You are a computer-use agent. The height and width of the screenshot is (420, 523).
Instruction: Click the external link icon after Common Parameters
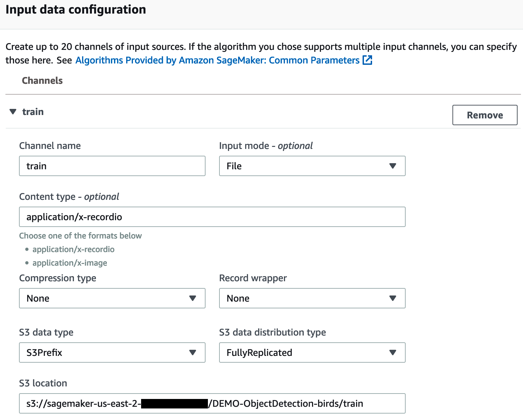367,60
